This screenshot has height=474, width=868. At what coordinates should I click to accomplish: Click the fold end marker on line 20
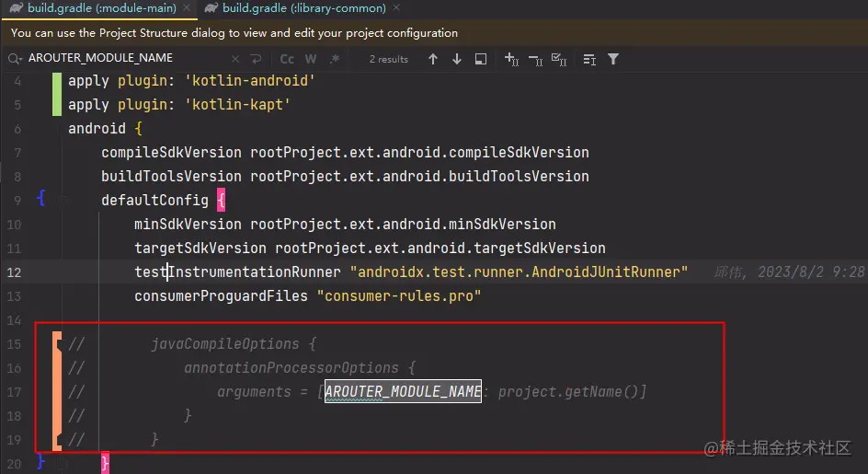(x=63, y=464)
